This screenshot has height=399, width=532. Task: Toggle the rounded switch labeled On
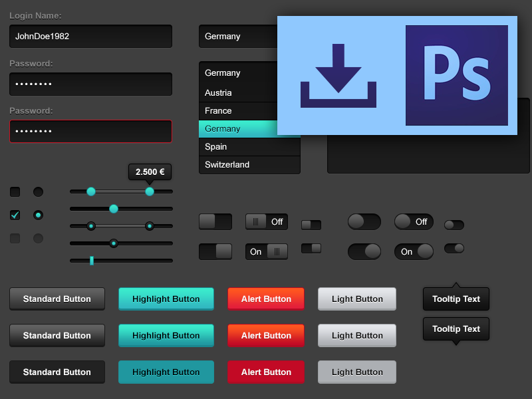[x=414, y=252]
